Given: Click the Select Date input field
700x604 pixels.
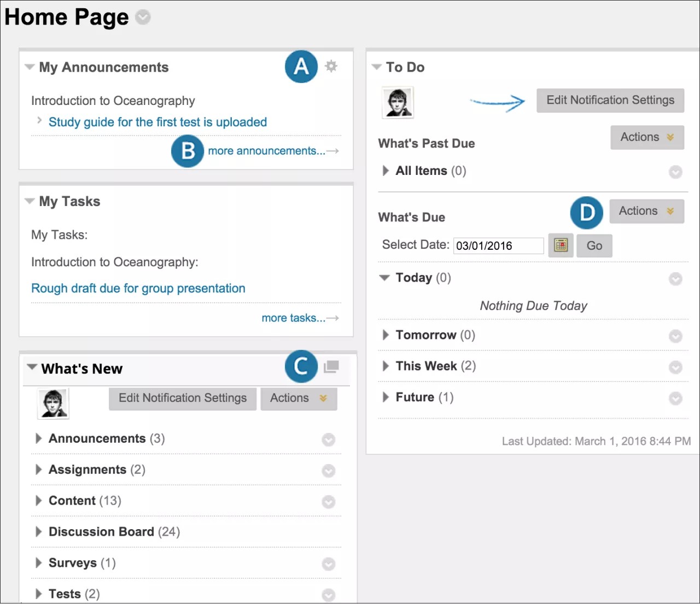Looking at the screenshot, I should click(498, 245).
